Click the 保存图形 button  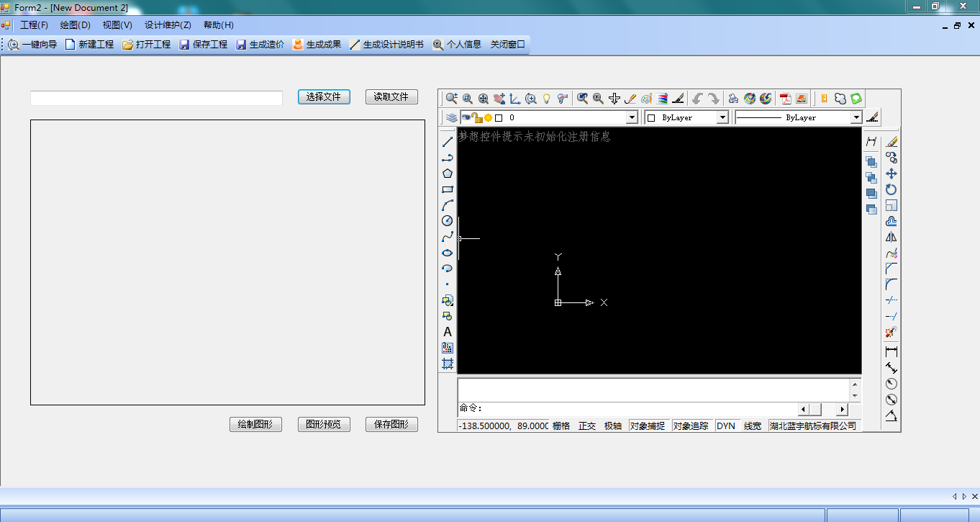391,425
